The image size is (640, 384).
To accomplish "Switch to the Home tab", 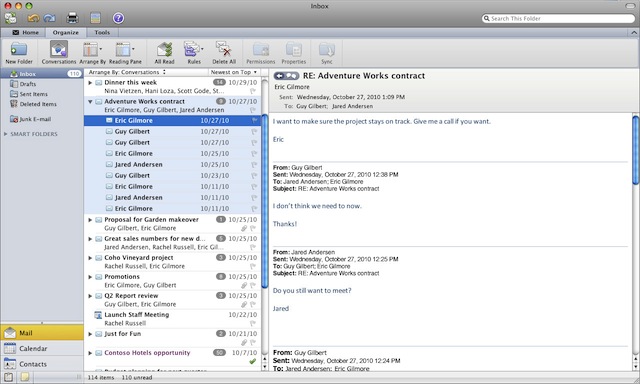I will 25,32.
